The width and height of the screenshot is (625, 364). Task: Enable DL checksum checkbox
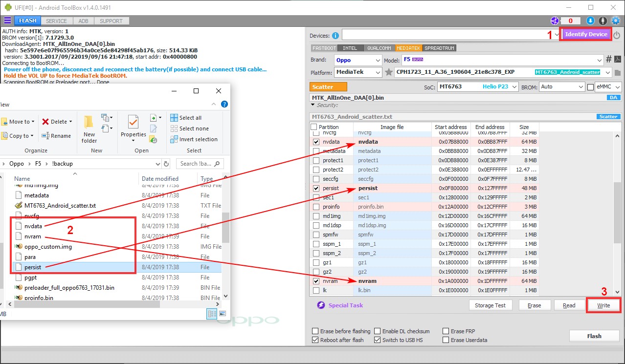pos(378,331)
